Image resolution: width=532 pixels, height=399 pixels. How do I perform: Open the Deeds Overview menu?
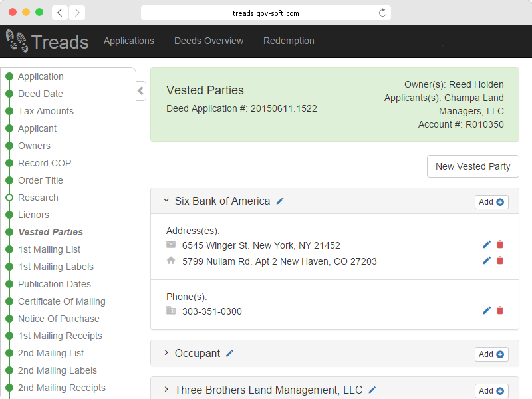209,41
